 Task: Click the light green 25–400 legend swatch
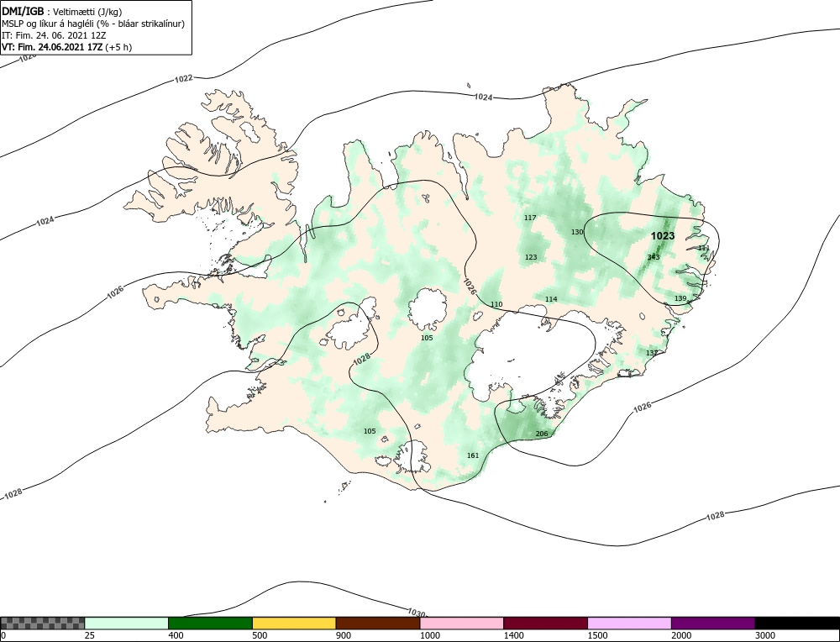[127, 623]
